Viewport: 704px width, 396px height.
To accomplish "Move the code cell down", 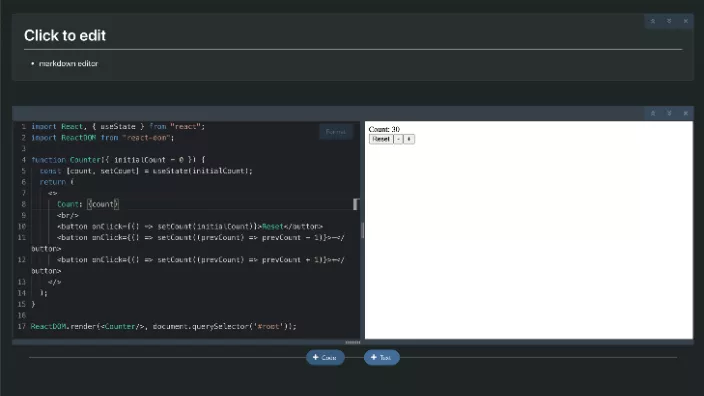I will click(x=669, y=113).
